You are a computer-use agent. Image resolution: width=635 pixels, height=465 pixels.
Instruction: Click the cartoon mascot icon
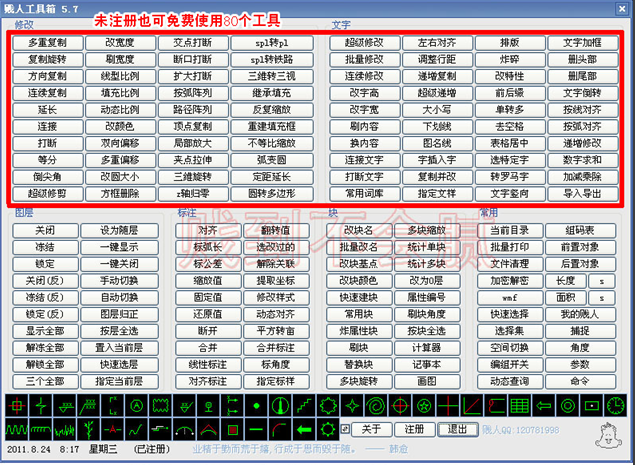pyautogui.click(x=607, y=435)
